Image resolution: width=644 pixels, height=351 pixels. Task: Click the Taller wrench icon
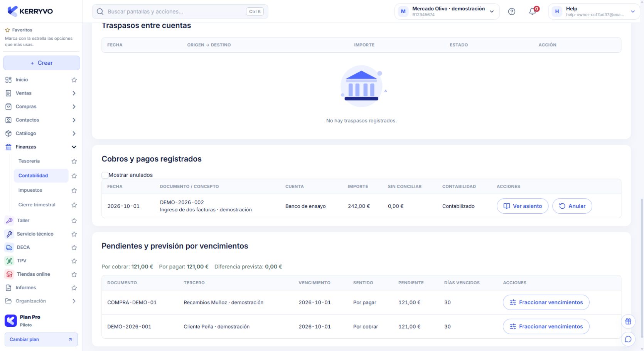coord(9,221)
